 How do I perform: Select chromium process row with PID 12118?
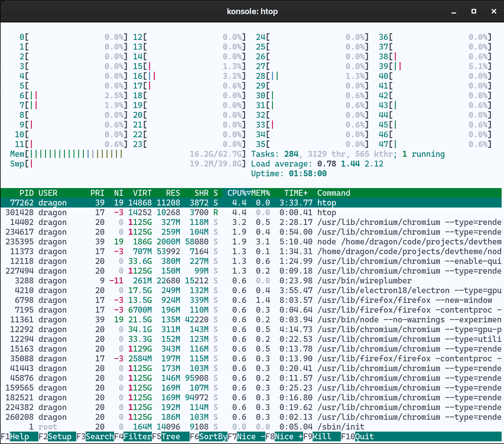coord(251,261)
